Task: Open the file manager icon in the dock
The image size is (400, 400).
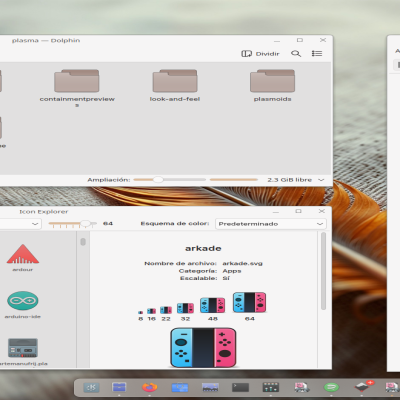Action: tap(119, 387)
